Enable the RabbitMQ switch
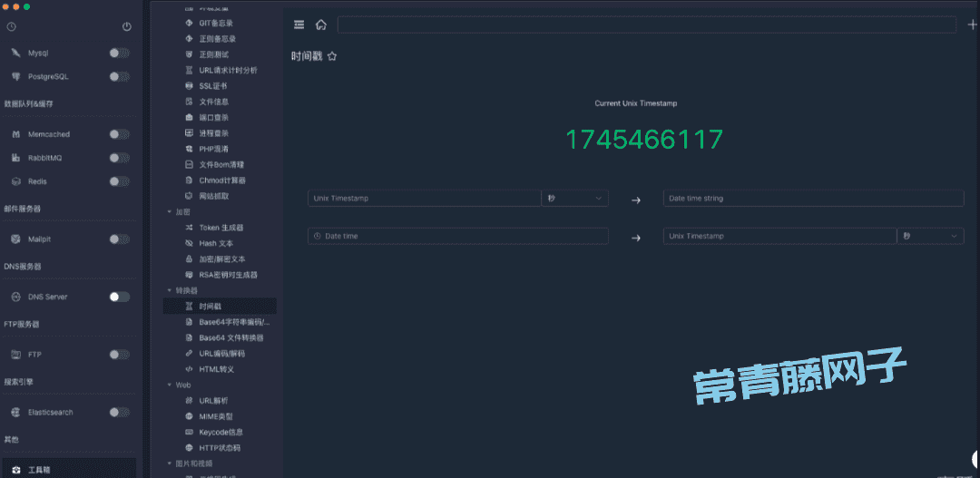 120,158
